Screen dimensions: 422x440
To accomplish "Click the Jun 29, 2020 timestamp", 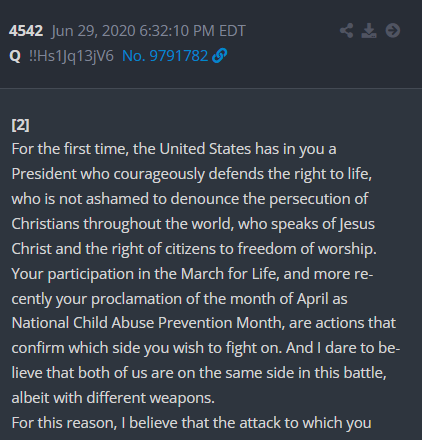I will [x=149, y=31].
